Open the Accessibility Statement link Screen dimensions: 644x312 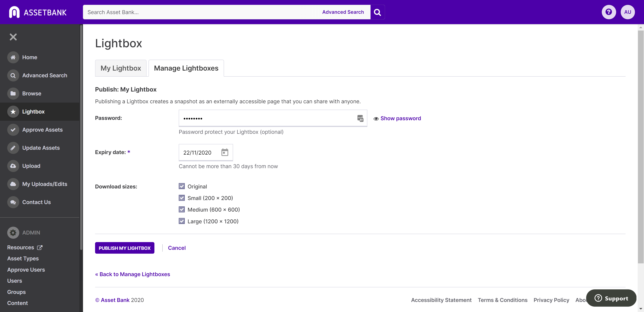coord(441,300)
